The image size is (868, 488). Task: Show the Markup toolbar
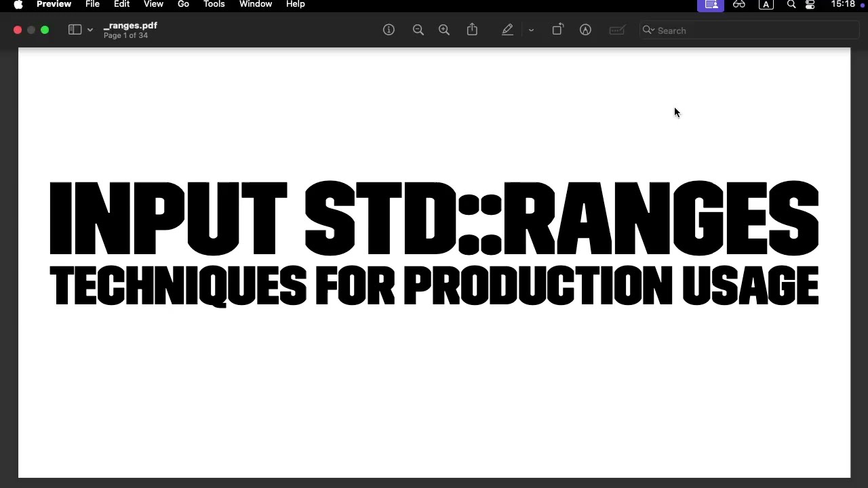coord(585,30)
